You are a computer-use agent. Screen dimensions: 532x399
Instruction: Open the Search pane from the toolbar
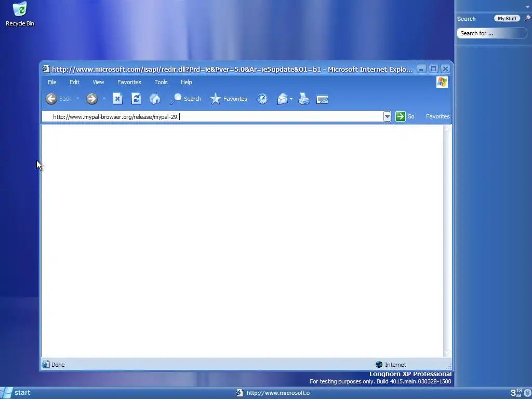point(186,99)
